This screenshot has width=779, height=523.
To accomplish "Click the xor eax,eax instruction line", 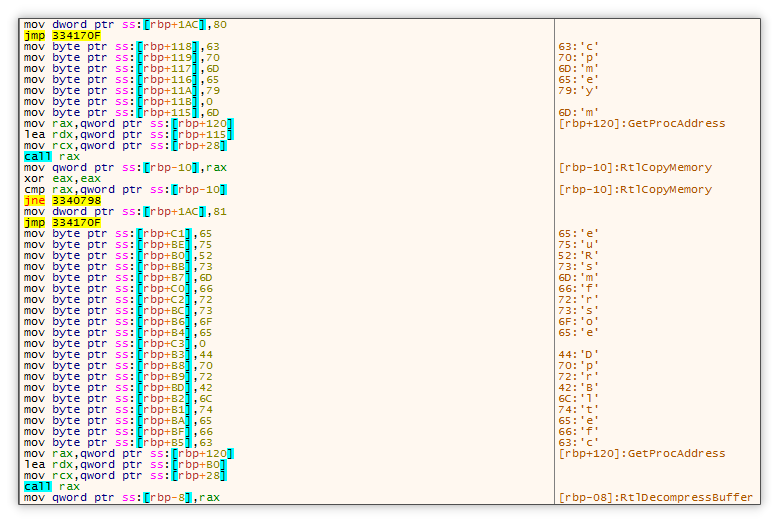I will pos(55,179).
